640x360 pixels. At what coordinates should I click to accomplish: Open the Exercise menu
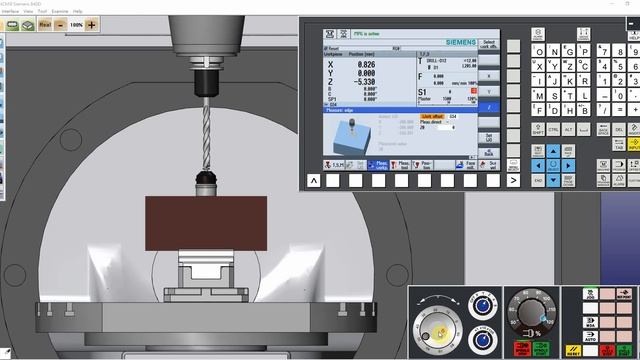(x=60, y=11)
